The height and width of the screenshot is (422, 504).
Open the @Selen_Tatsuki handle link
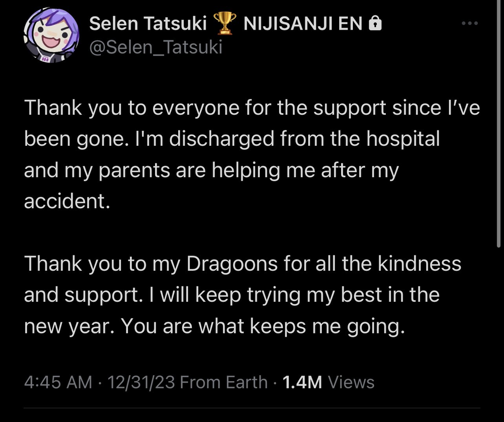tap(156, 47)
